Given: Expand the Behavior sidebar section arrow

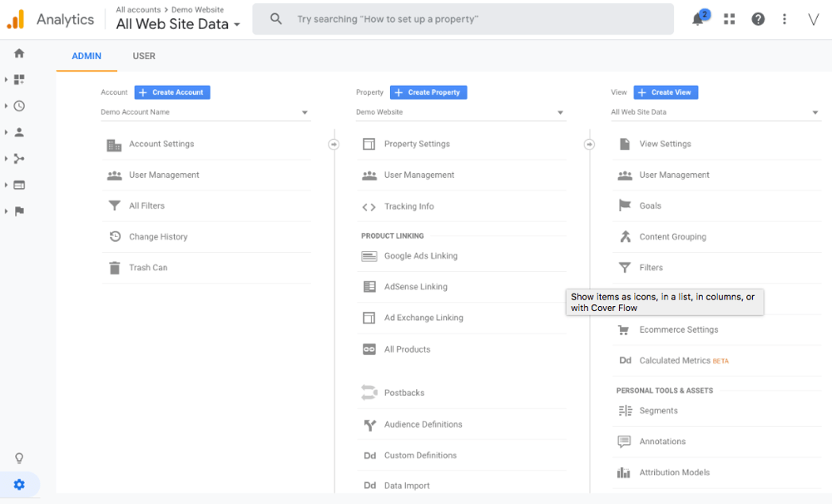Looking at the screenshot, I should [6, 185].
